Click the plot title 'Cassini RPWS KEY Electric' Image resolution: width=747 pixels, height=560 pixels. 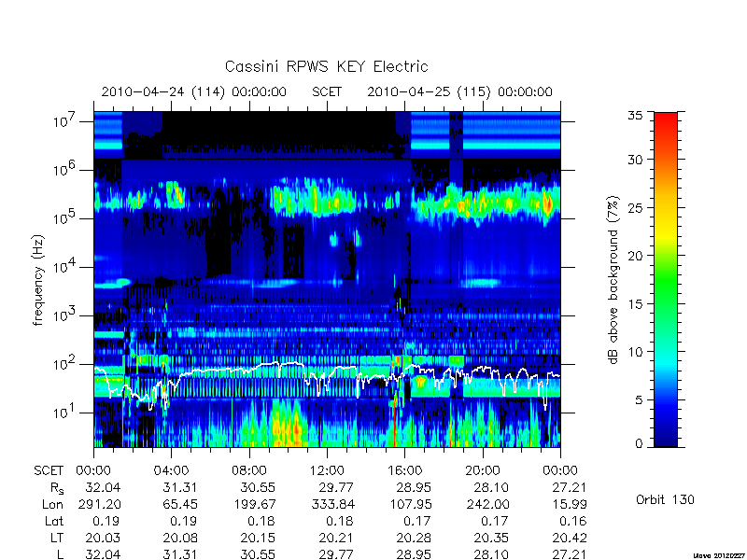326,66
